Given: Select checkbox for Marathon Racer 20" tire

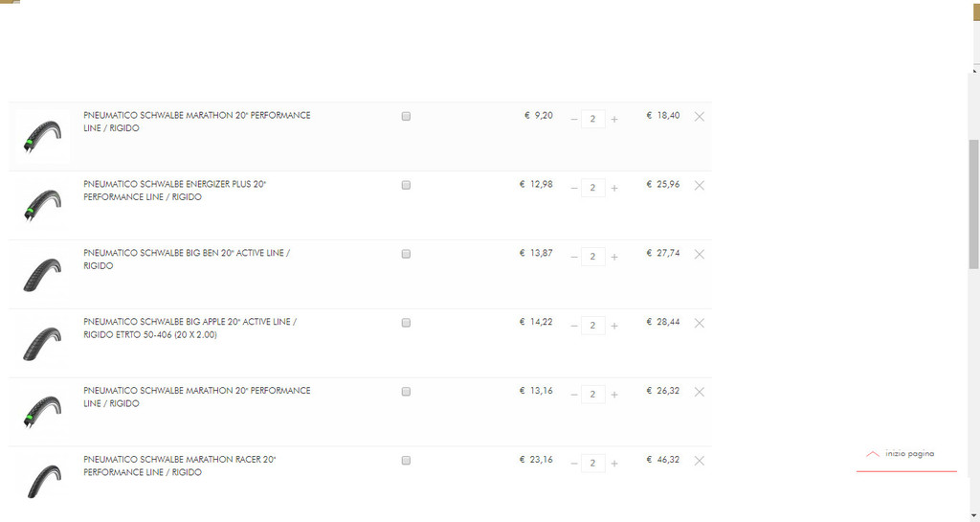Looking at the screenshot, I should (406, 460).
